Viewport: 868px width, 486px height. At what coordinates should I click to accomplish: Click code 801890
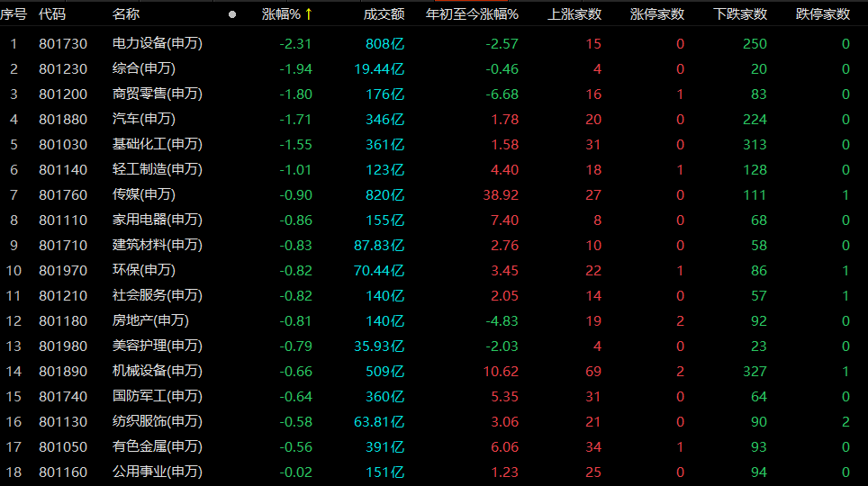(x=63, y=372)
